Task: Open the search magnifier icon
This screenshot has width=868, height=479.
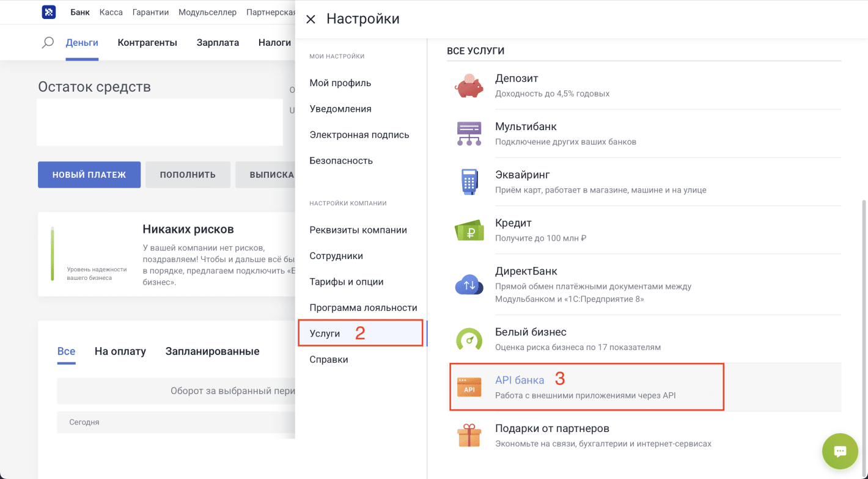Action: click(x=48, y=42)
